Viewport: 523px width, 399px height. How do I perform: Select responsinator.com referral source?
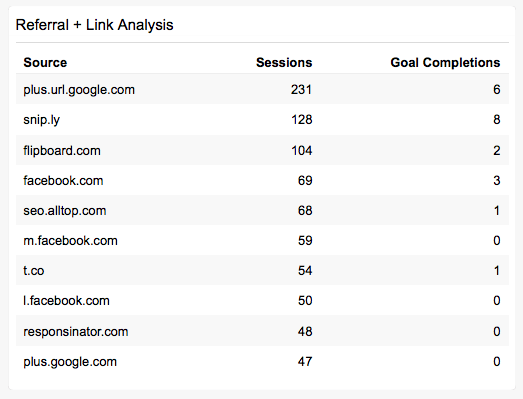[76, 332]
